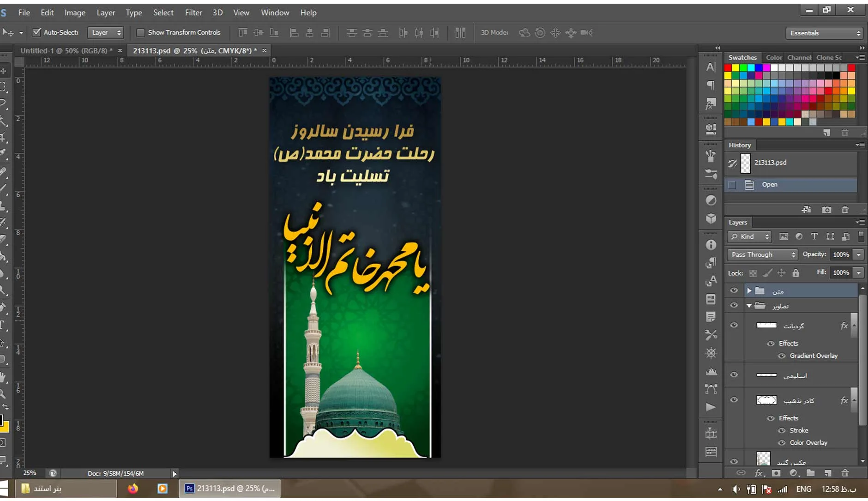This screenshot has width=868, height=501.
Task: Switch to the Color panel tab
Action: [774, 57]
